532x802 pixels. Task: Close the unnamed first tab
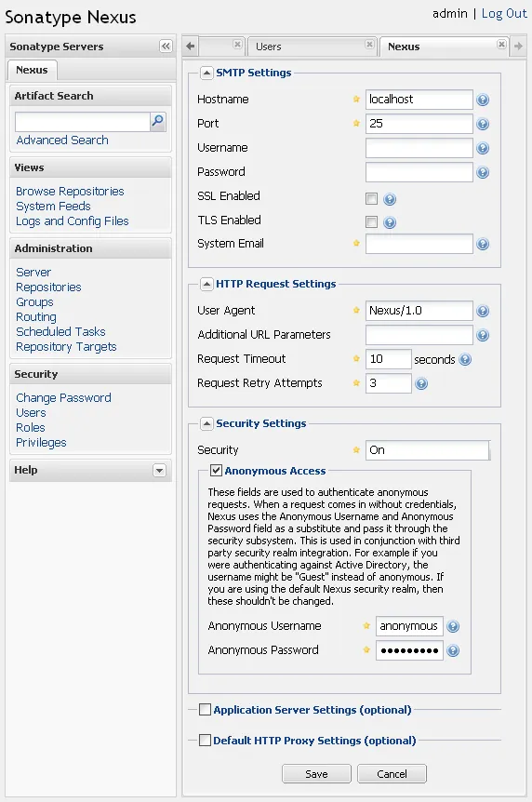tap(237, 45)
